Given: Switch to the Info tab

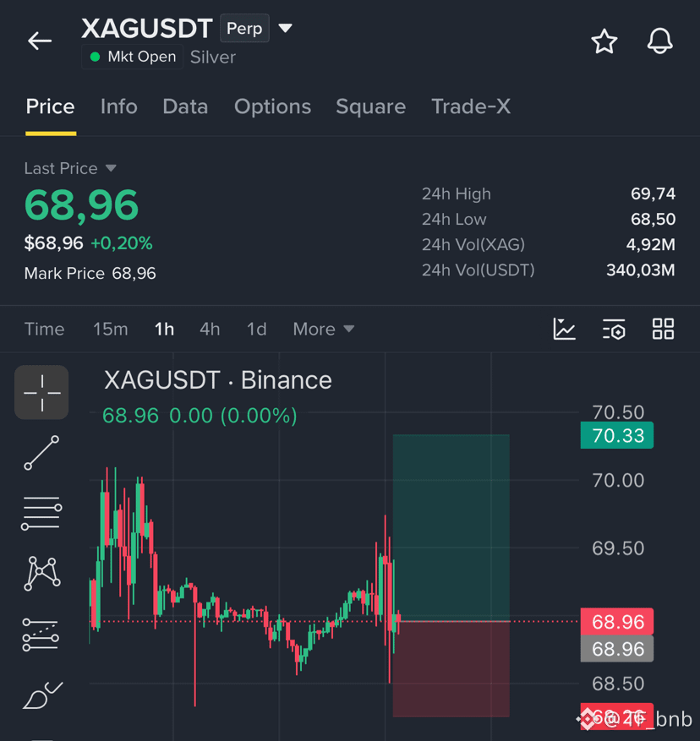Looking at the screenshot, I should click(x=118, y=106).
